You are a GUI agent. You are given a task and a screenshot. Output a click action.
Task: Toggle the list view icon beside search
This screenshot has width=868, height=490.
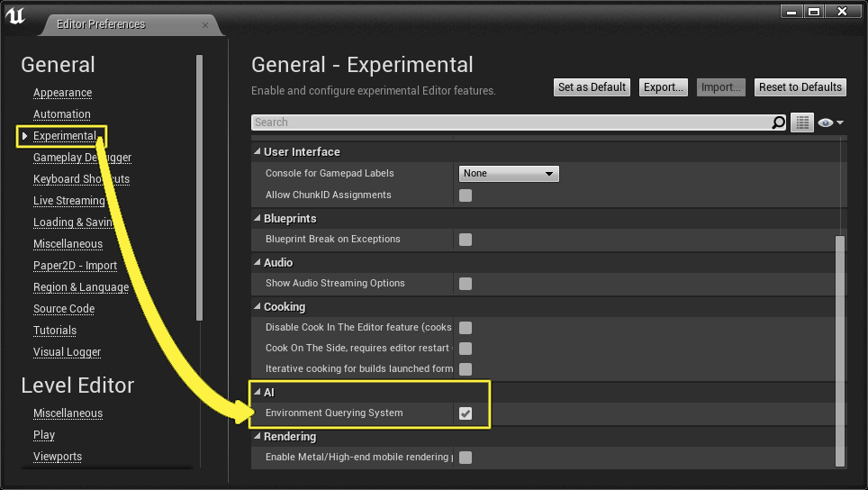pyautogui.click(x=801, y=122)
